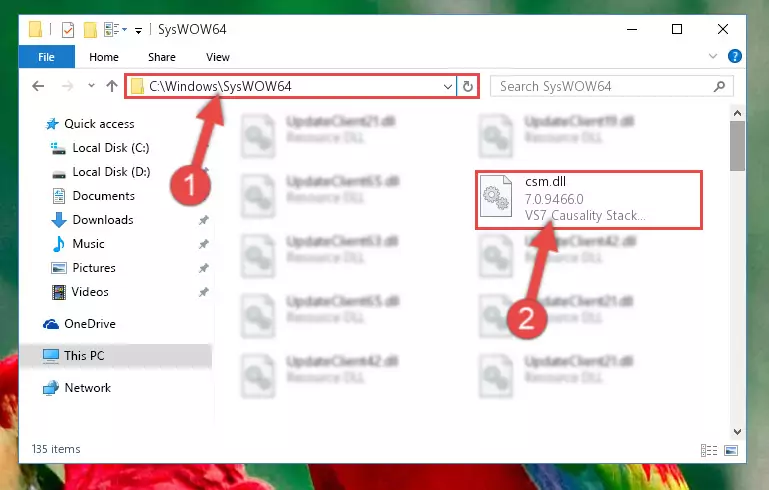Click the address bar path C:\Windows\SysWOW64
This screenshot has width=769, height=490.
(220, 86)
